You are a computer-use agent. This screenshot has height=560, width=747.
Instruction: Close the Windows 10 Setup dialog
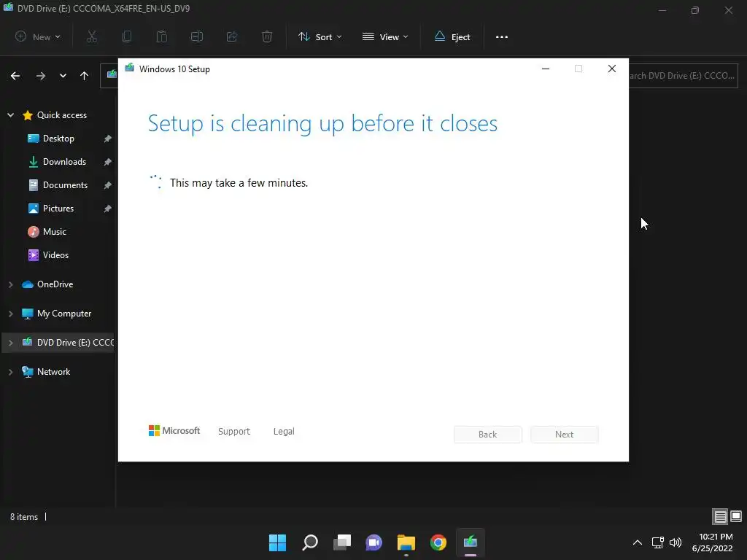(612, 69)
